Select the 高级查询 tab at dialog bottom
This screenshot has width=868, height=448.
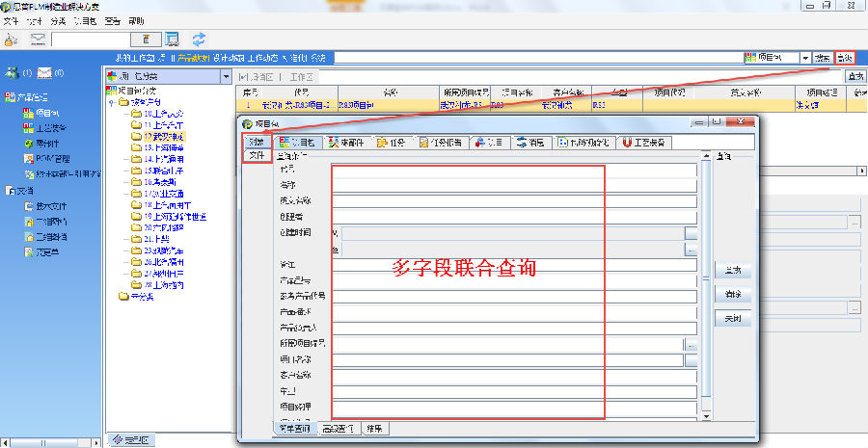[x=338, y=428]
